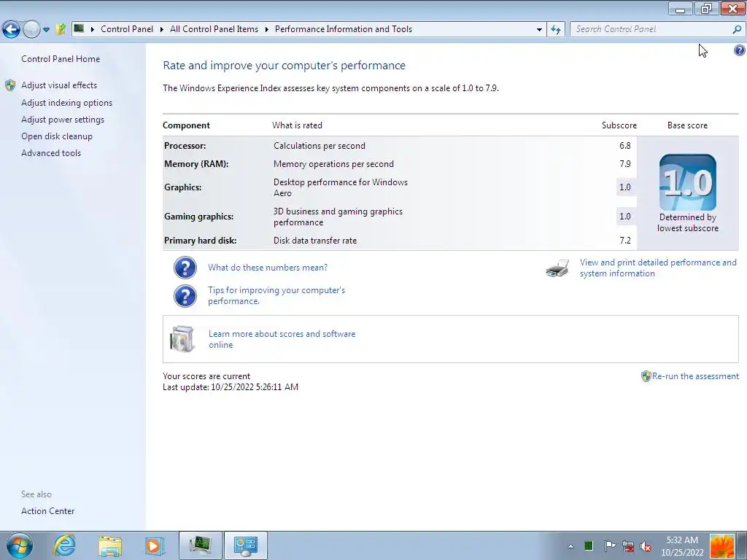Click the Primary hard disk subscore 7.2

(x=624, y=241)
